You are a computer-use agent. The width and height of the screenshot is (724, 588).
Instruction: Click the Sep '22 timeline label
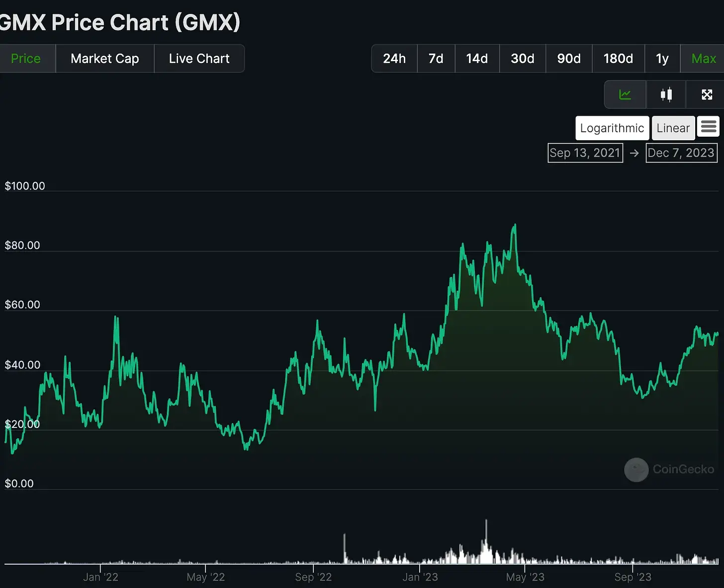[313, 577]
